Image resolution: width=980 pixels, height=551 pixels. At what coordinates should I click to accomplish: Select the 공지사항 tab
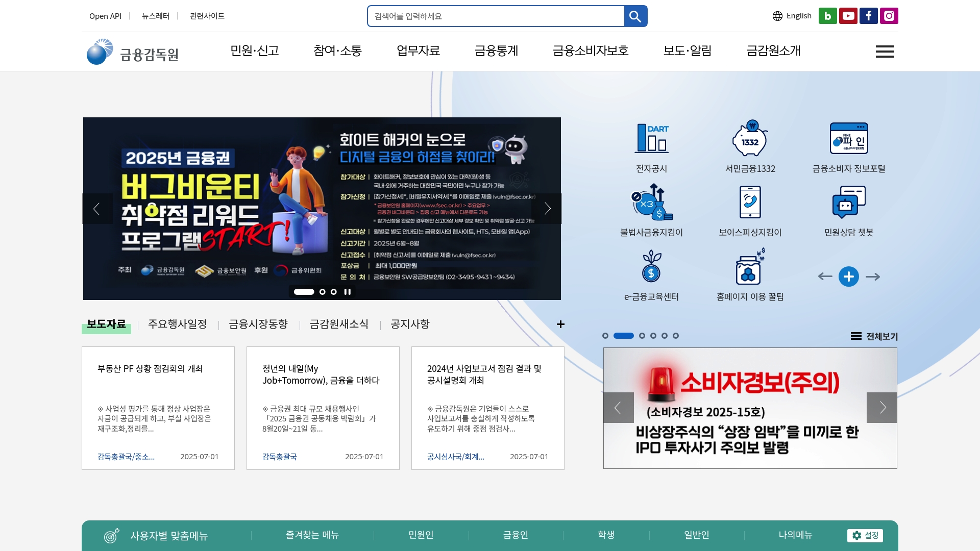coord(410,324)
